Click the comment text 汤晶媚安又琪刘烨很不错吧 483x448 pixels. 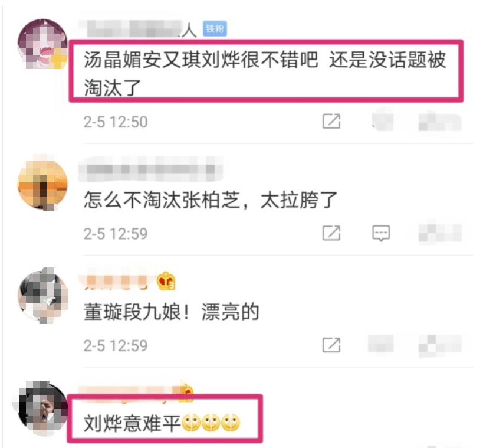tap(201, 60)
